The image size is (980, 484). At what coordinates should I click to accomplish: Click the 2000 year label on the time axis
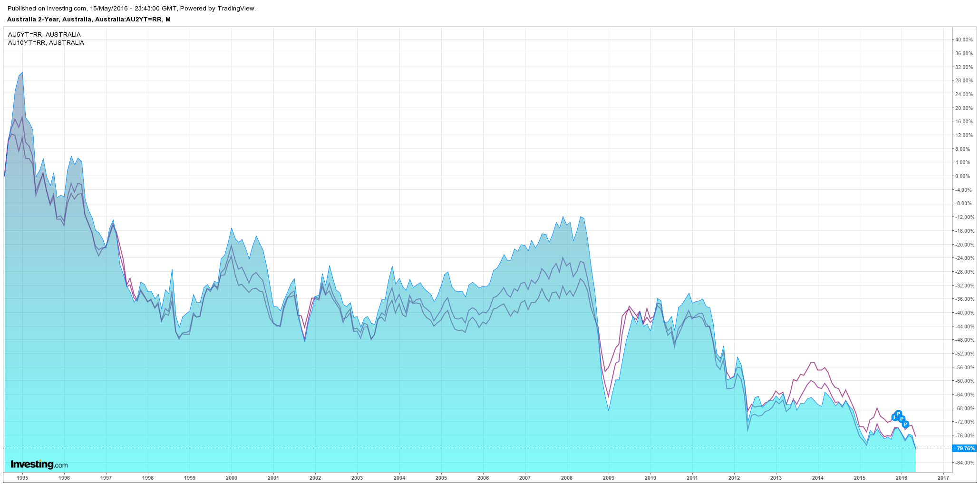[x=232, y=478]
